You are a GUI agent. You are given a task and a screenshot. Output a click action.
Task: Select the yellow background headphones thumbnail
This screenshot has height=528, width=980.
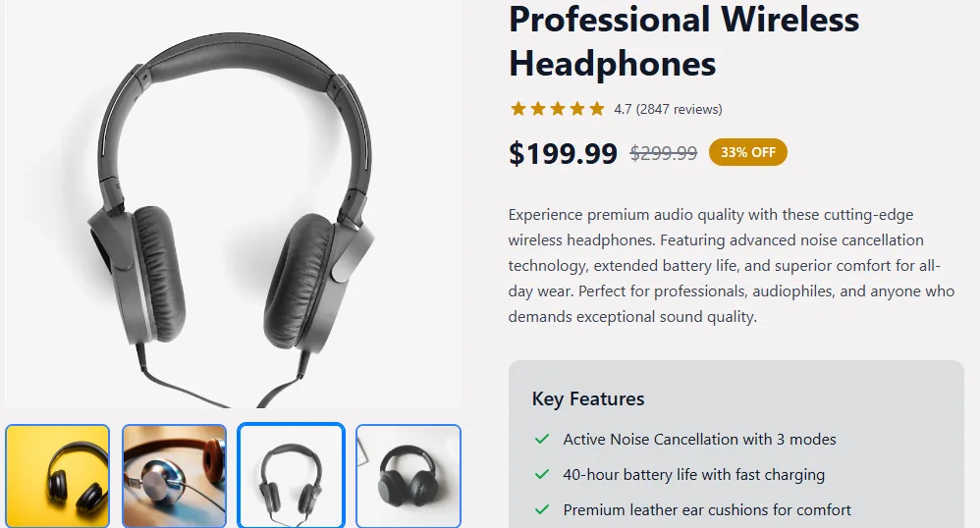[57, 476]
